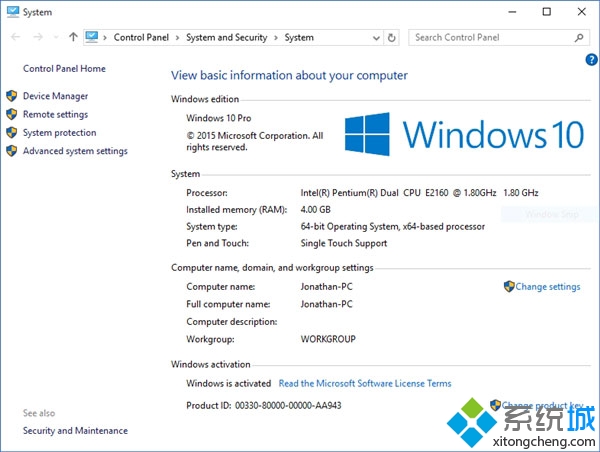This screenshot has width=600, height=452.
Task: Open System protection link
Action: tap(60, 132)
